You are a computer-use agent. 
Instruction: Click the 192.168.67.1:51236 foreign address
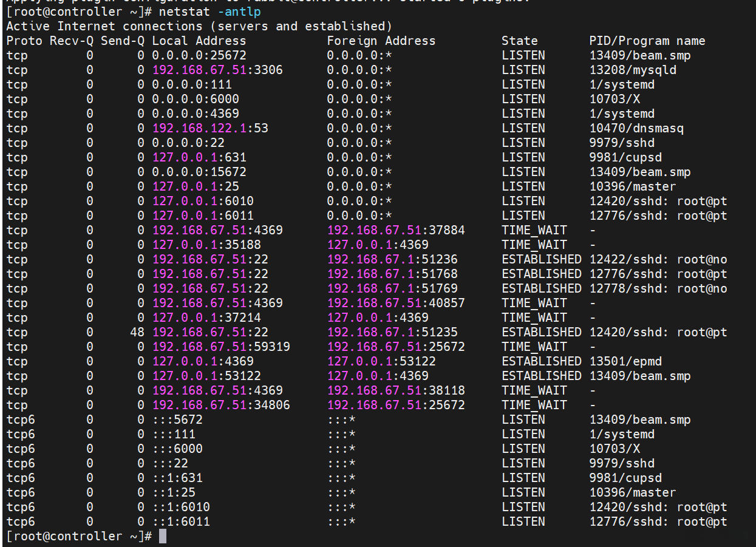point(392,260)
